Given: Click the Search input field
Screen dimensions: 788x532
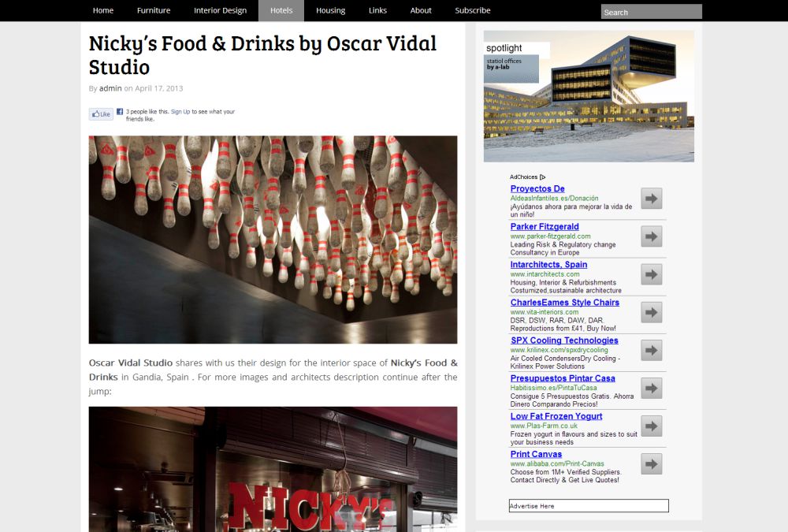Looking at the screenshot, I should point(651,12).
